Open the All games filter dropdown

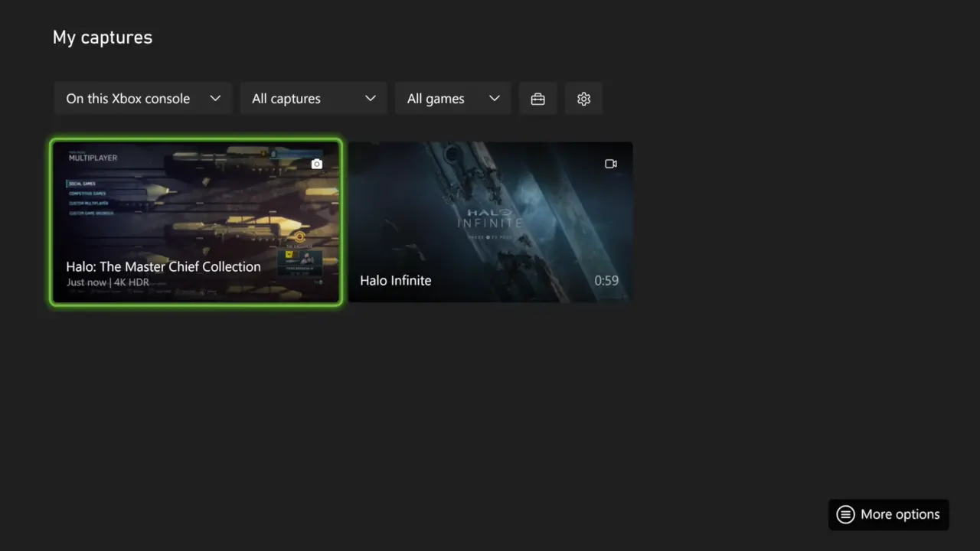(x=452, y=98)
